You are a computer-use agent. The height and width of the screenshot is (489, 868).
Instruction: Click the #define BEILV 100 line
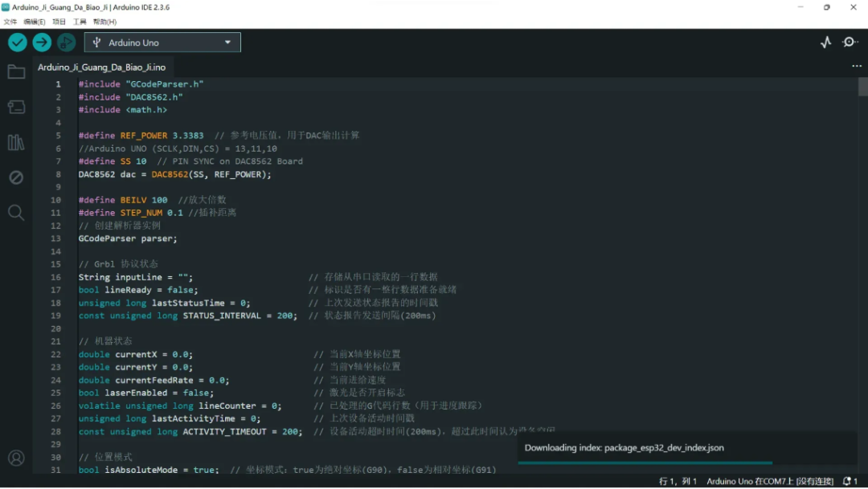pyautogui.click(x=122, y=200)
